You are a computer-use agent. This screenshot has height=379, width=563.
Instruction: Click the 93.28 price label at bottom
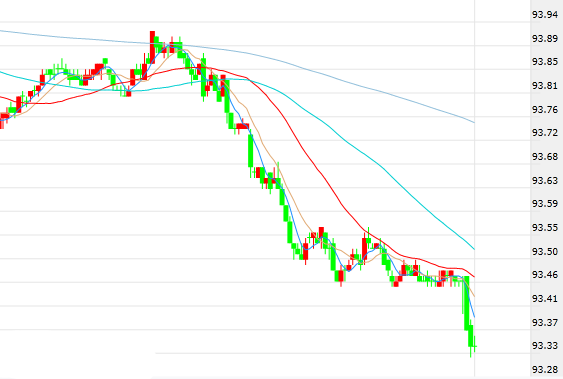(x=545, y=369)
